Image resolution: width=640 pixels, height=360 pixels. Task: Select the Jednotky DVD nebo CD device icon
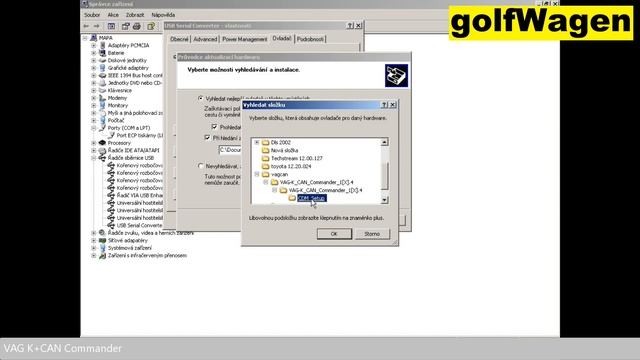pyautogui.click(x=102, y=83)
